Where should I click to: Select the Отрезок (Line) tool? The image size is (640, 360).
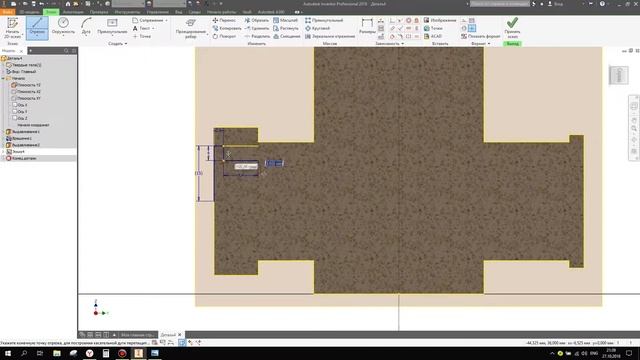[x=37, y=28]
